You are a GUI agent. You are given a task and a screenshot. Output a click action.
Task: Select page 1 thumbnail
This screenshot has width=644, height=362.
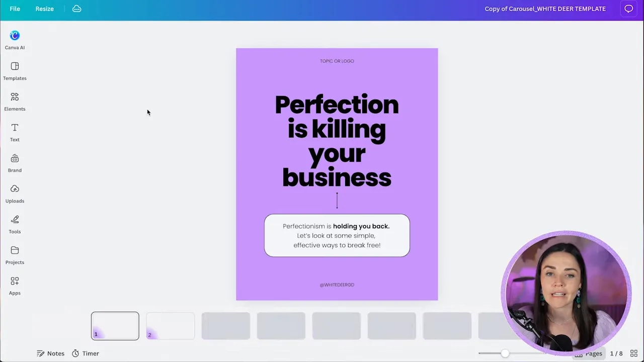[115, 326]
